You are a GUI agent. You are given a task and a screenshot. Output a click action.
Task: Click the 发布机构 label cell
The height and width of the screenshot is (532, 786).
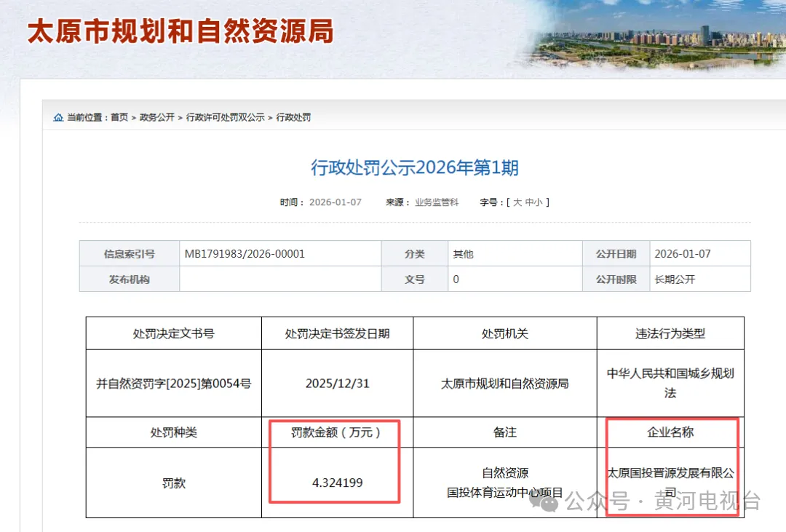[x=130, y=279]
